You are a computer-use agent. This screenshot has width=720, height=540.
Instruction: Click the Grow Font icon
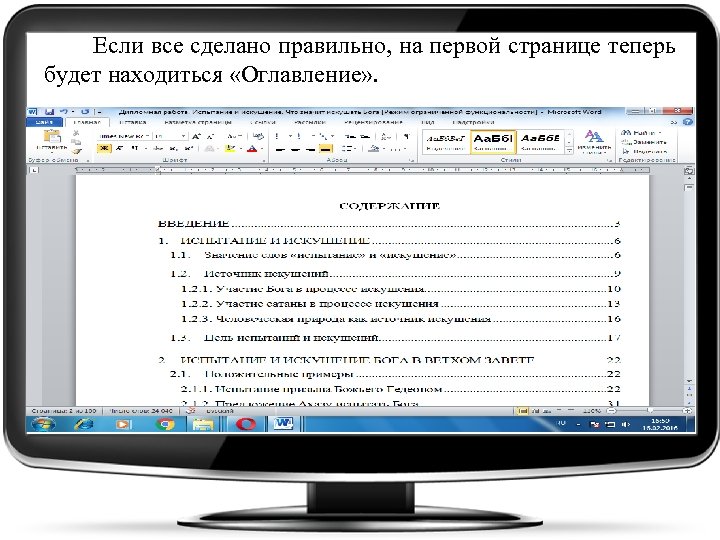196,136
